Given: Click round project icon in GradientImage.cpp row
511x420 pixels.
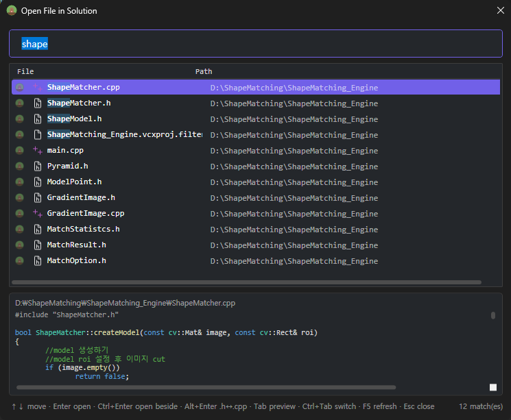Looking at the screenshot, I should coord(20,213).
